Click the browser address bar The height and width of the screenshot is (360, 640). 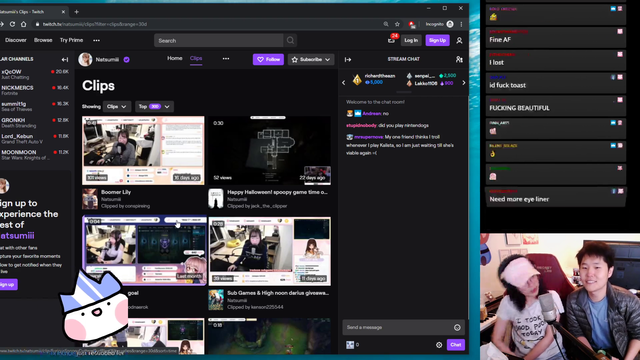tap(208, 24)
